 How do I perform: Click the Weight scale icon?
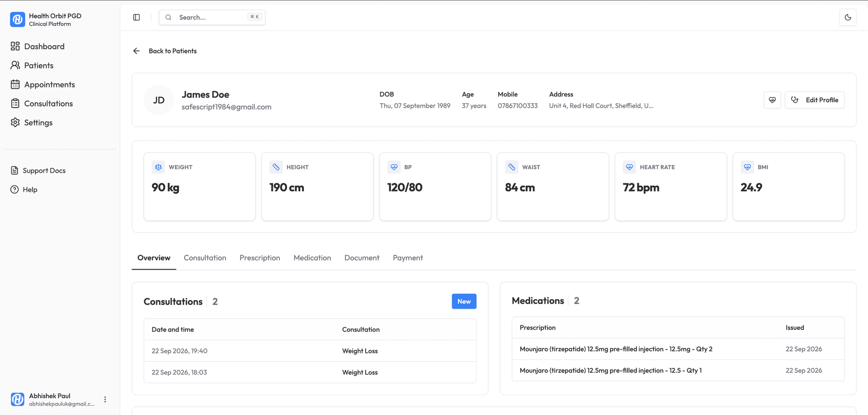(158, 167)
